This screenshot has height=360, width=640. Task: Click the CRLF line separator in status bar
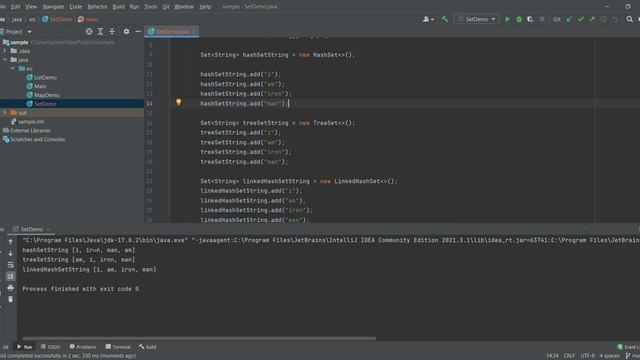coord(569,356)
